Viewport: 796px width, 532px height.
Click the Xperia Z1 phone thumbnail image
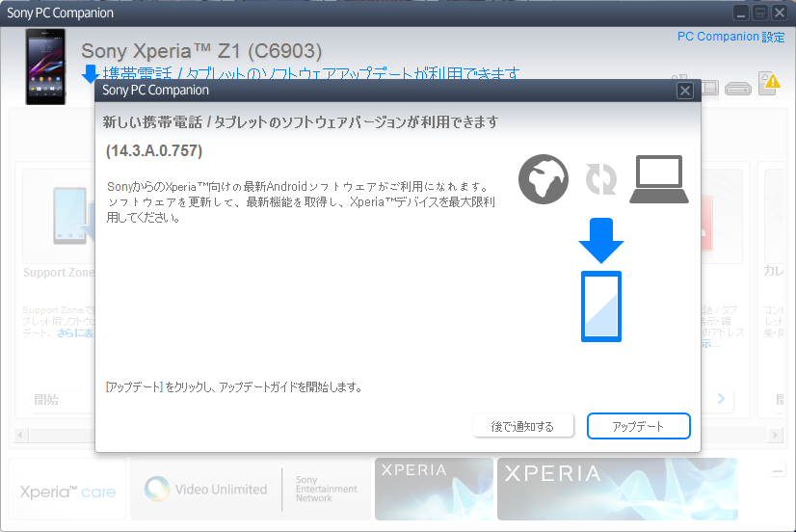tap(45, 66)
